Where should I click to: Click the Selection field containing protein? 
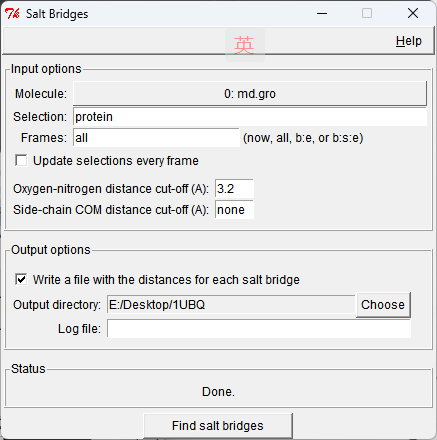250,117
